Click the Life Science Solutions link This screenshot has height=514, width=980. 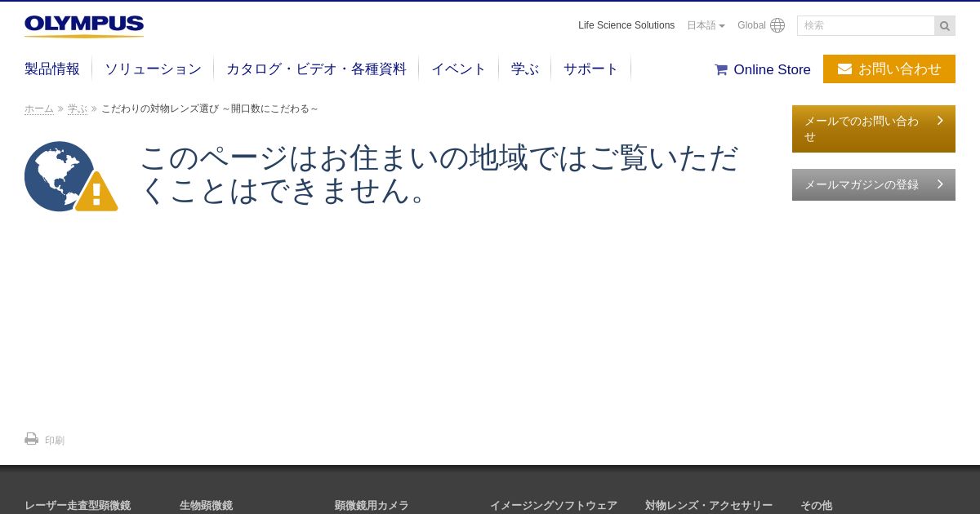click(x=626, y=25)
